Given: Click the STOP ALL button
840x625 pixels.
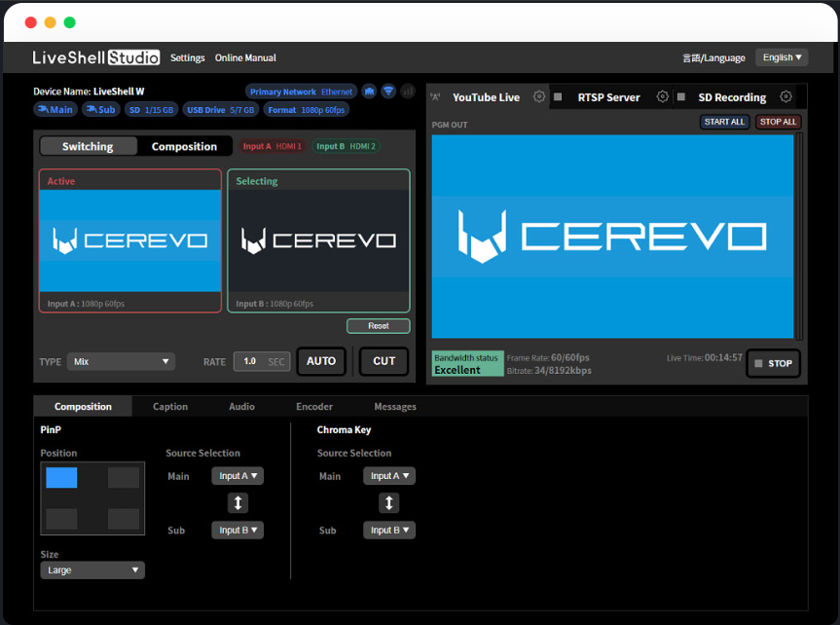Looking at the screenshot, I should pyautogui.click(x=778, y=122).
